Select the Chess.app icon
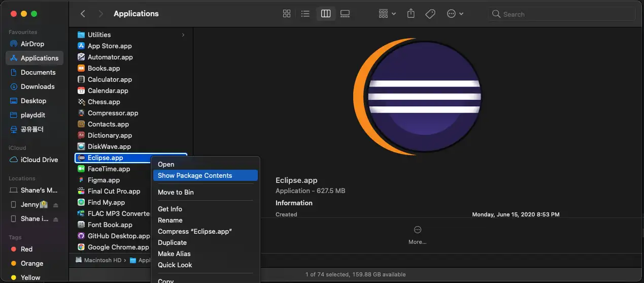This screenshot has height=283, width=644. (x=81, y=102)
